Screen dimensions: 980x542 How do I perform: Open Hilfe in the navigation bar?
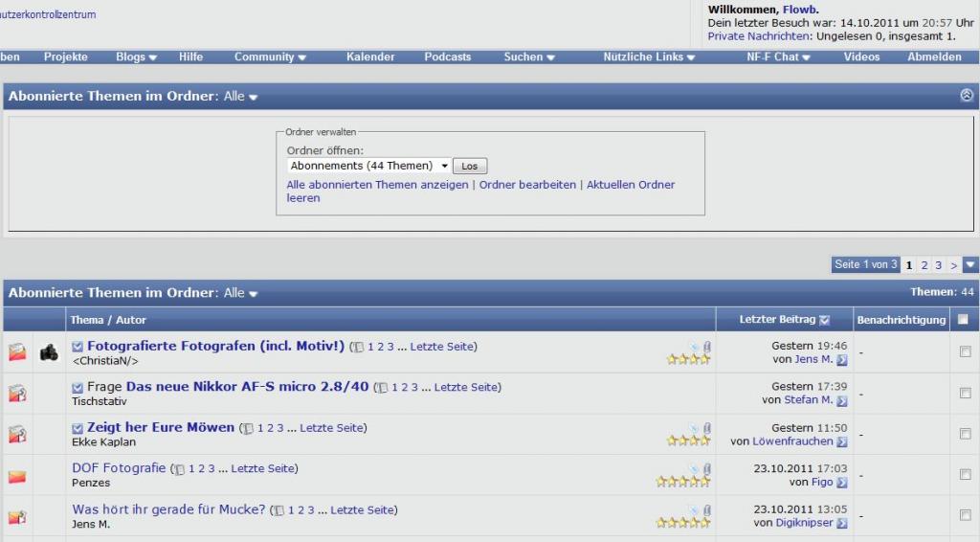[x=190, y=56]
